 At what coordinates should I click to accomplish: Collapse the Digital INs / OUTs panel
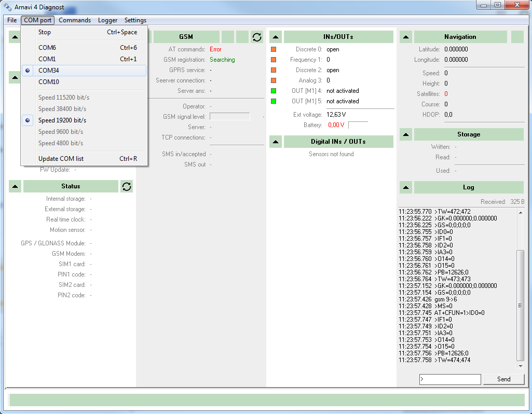(276, 142)
